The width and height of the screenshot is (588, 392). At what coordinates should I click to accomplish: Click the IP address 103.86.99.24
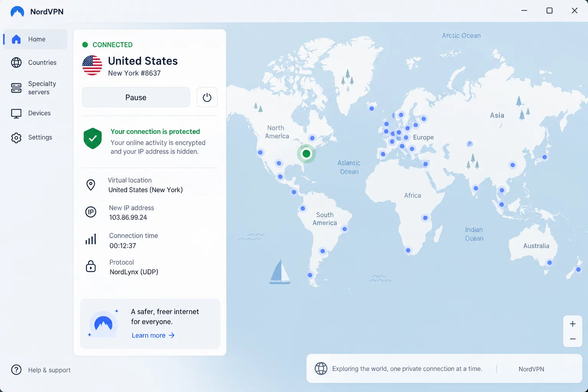pos(128,217)
